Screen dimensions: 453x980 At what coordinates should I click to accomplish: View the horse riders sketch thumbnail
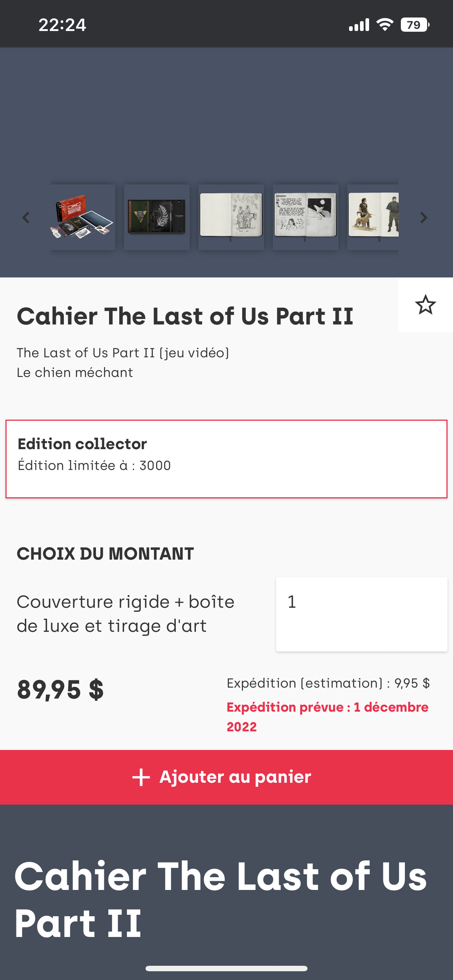click(x=231, y=218)
